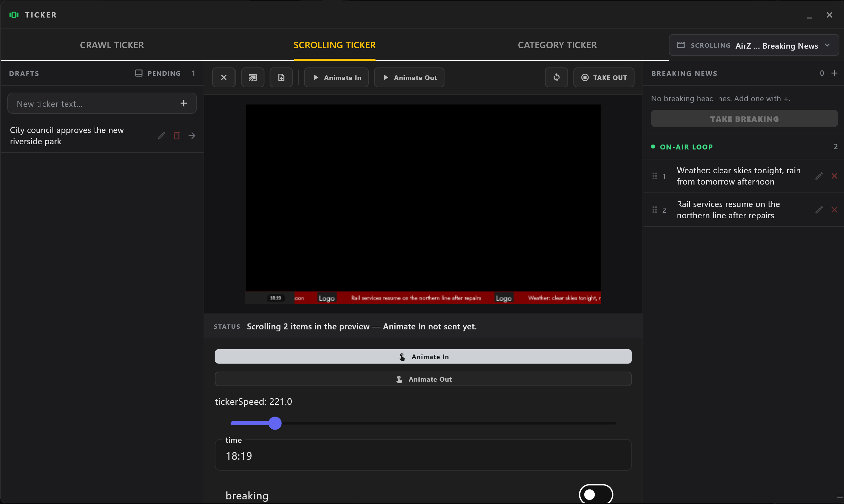
Task: Click the wide Animate In button below status
Action: 423,357
